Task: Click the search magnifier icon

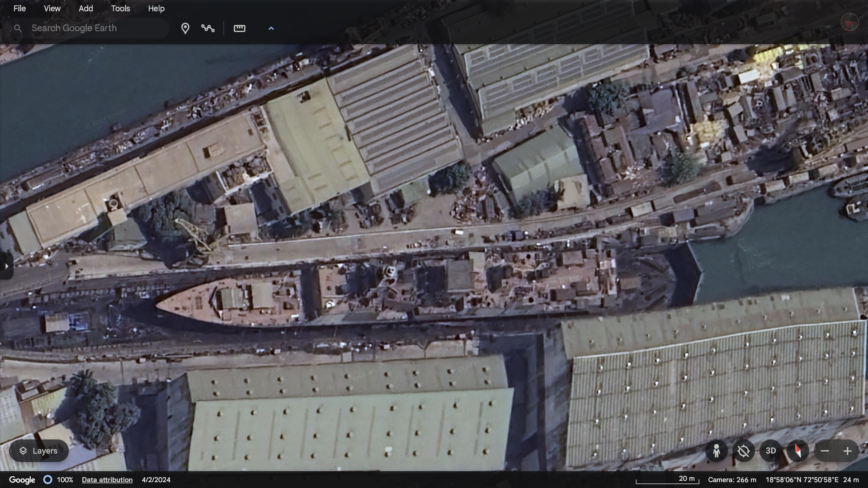Action: (18, 28)
